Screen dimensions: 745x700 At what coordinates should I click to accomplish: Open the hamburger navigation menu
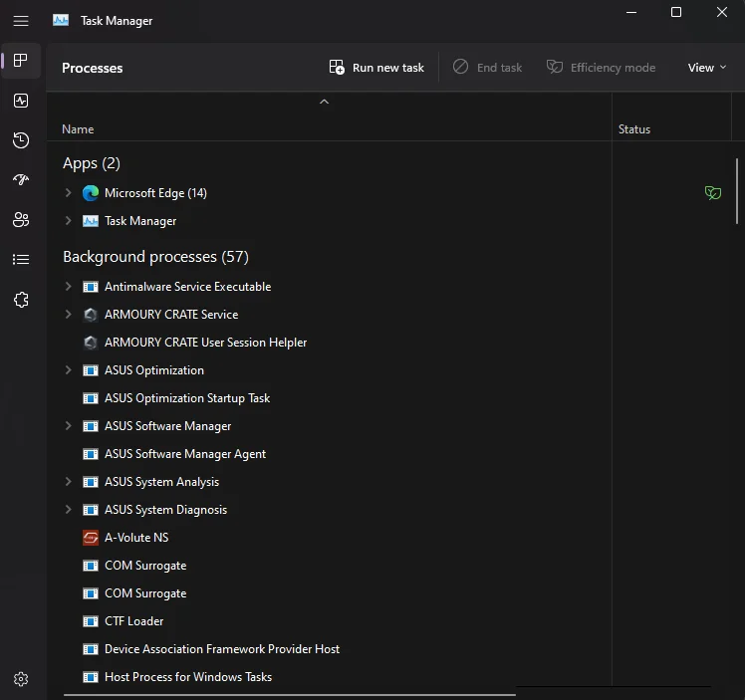coord(21,21)
